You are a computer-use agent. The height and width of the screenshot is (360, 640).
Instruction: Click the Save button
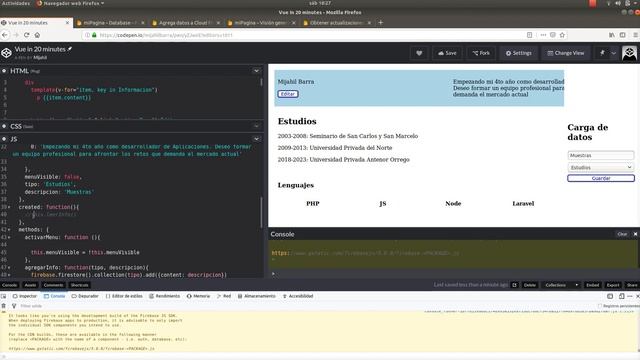[447, 53]
